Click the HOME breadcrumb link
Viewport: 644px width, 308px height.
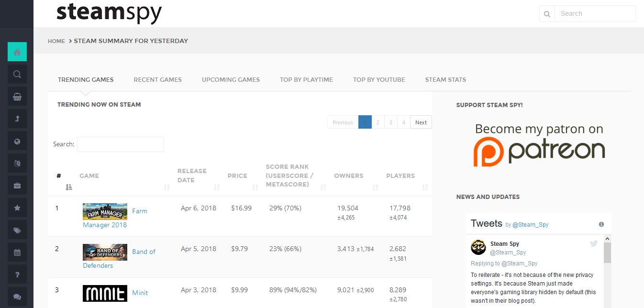click(56, 41)
